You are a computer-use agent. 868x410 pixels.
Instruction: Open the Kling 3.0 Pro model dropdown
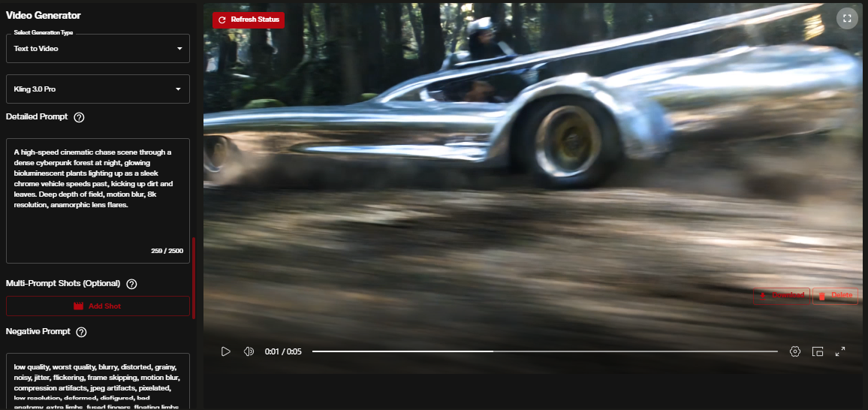98,89
